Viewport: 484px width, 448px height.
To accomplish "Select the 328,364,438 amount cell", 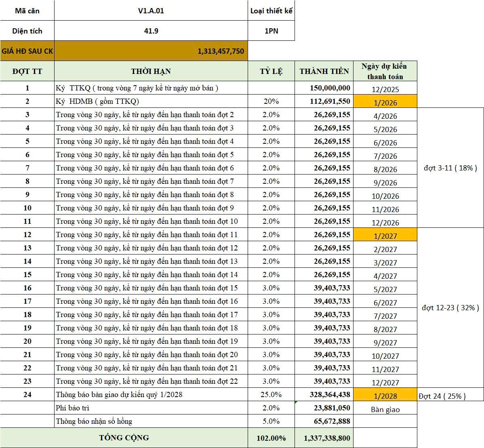I will pos(324,395).
